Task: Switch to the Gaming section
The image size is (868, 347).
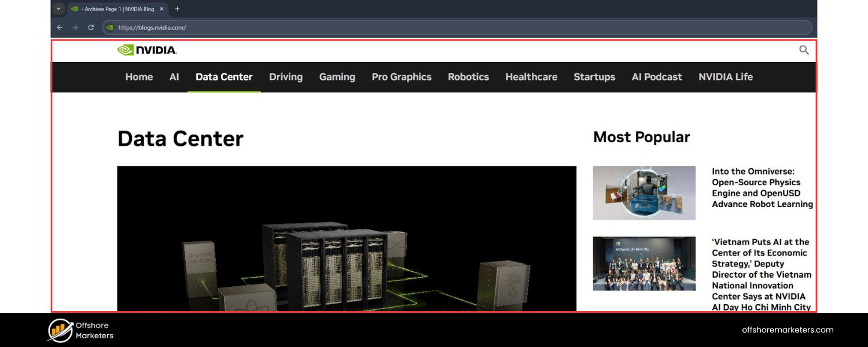Action: coord(337,76)
